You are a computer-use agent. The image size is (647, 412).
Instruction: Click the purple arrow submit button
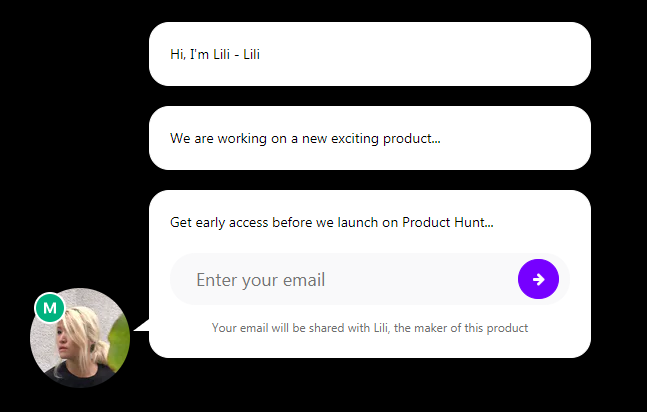click(538, 279)
